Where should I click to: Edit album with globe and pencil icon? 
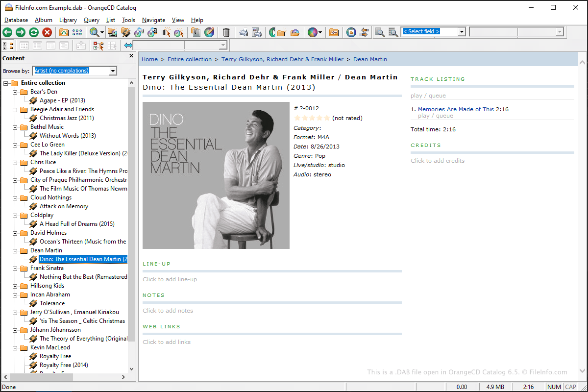tap(209, 32)
